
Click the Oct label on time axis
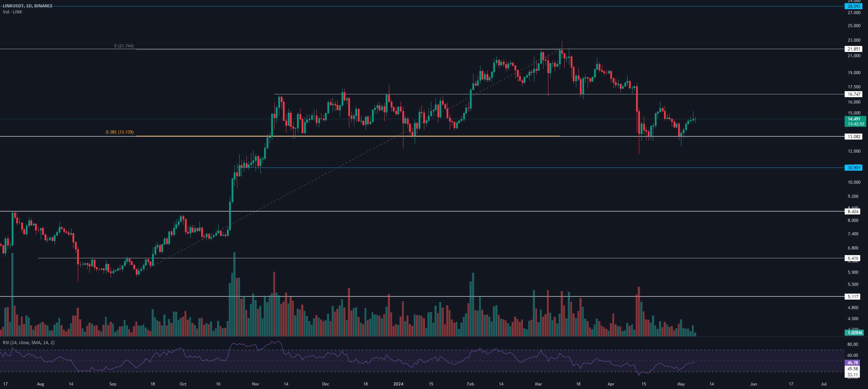(183, 384)
